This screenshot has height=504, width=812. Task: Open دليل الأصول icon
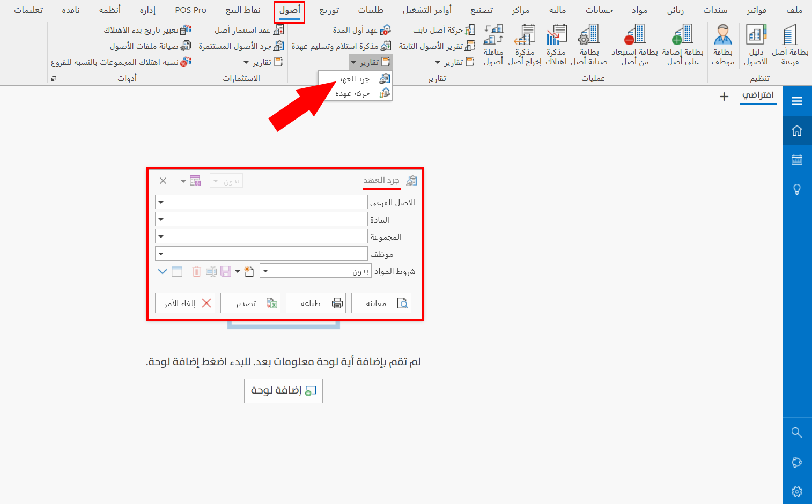756,46
